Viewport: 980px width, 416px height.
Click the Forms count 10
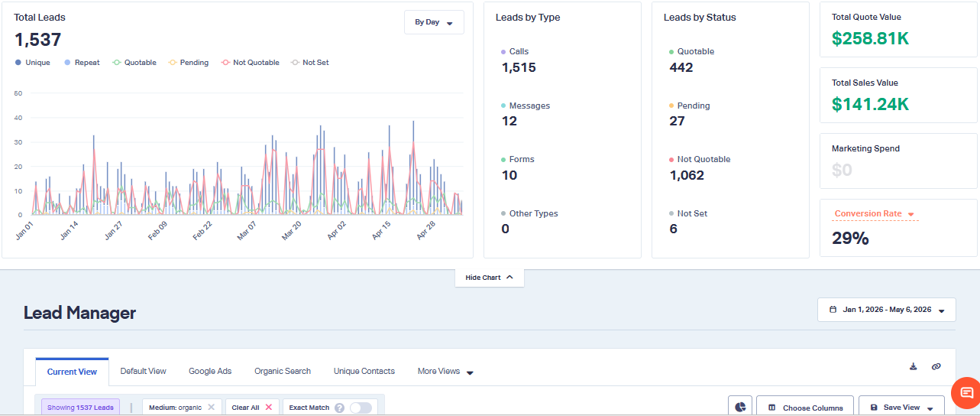tap(509, 175)
